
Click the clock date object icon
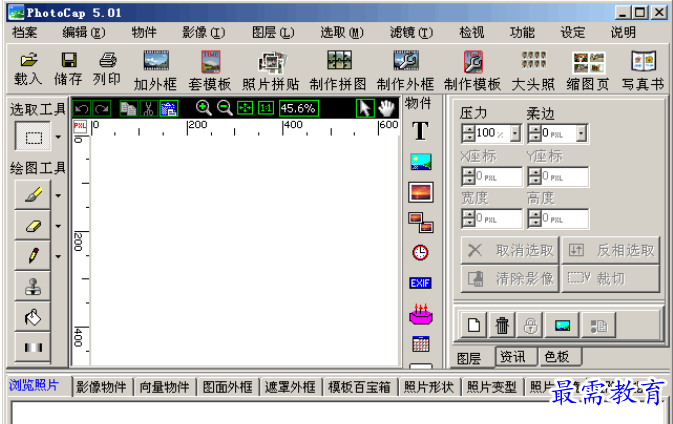(x=420, y=252)
